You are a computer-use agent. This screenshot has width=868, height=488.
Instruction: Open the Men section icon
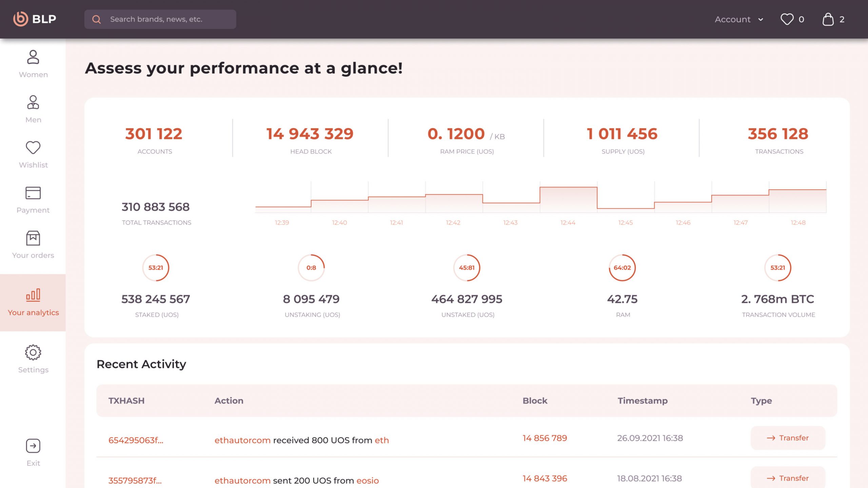33,102
